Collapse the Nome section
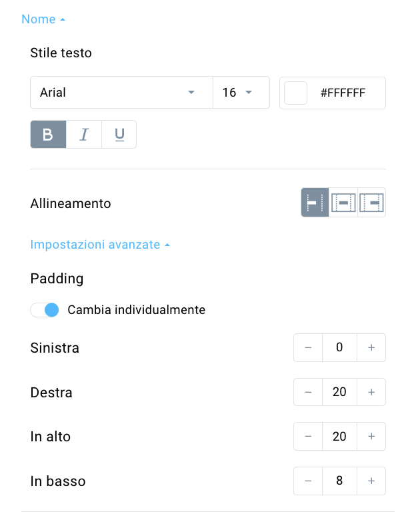Image resolution: width=420 pixels, height=512 pixels. 43,19
